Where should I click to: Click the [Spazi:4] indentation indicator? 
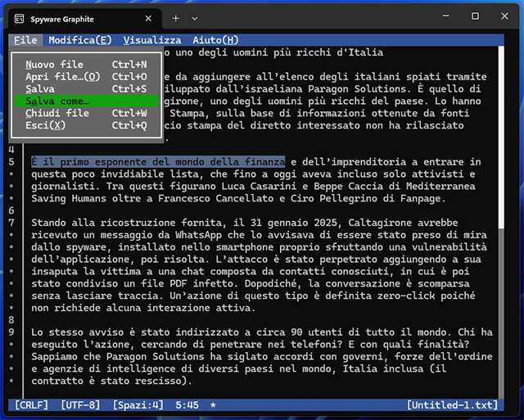coord(138,405)
